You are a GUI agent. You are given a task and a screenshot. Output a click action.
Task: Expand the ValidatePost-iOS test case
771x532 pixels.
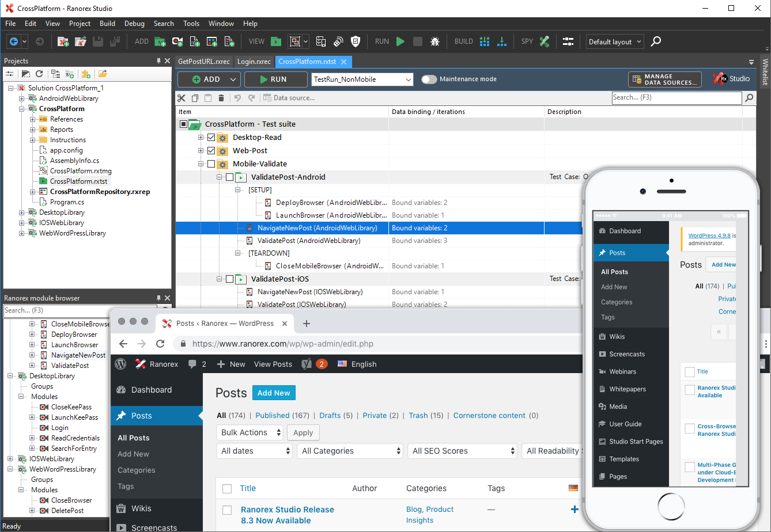[220, 279]
